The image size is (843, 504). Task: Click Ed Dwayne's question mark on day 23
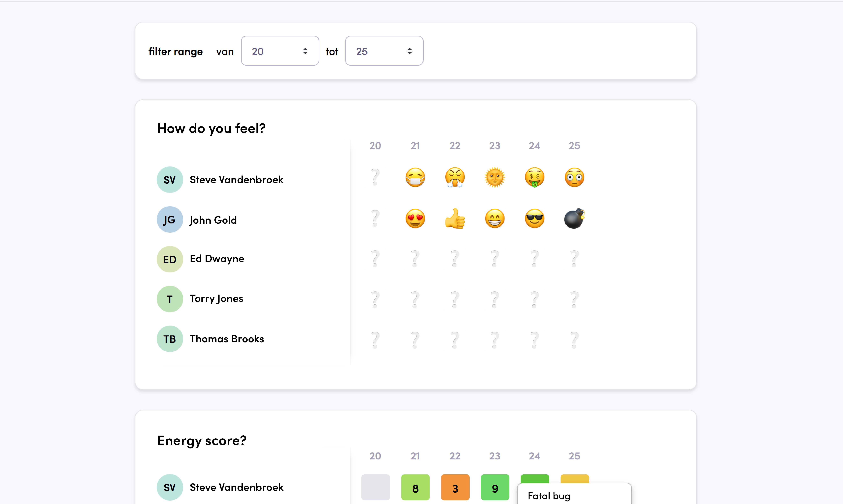tap(495, 259)
